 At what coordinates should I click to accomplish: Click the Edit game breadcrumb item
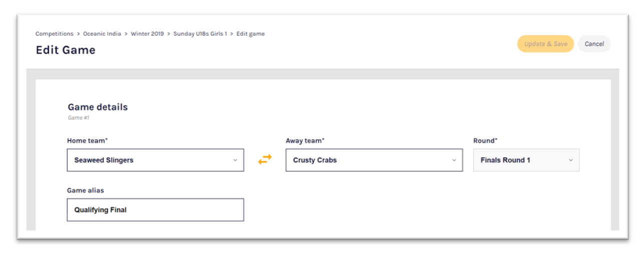[x=251, y=34]
